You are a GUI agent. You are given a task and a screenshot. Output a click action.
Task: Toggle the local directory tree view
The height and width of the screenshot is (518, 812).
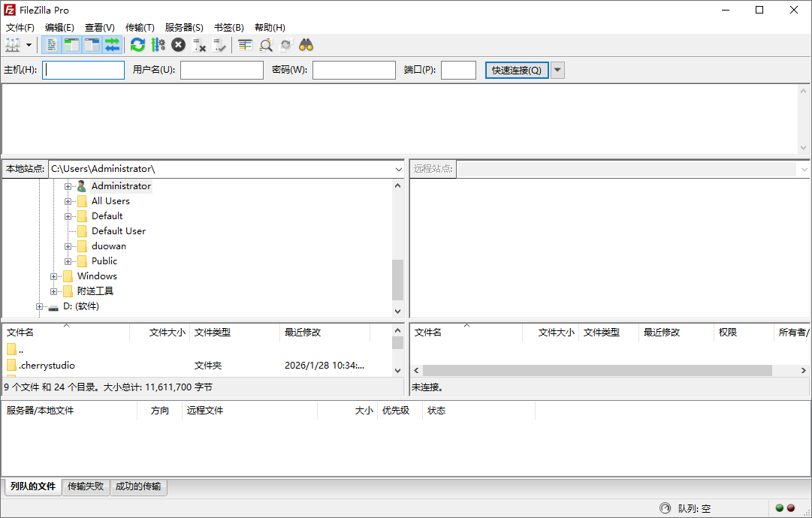pyautogui.click(x=71, y=44)
